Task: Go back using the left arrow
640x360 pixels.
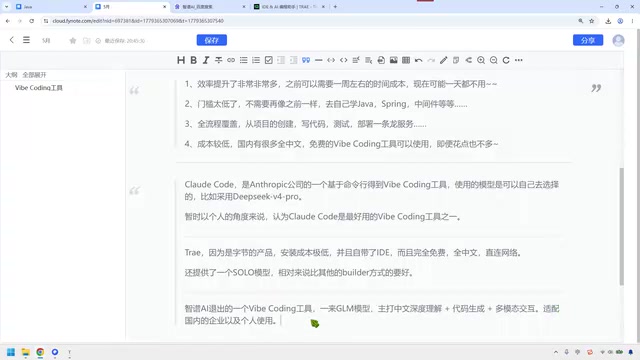Action: [x=11, y=40]
